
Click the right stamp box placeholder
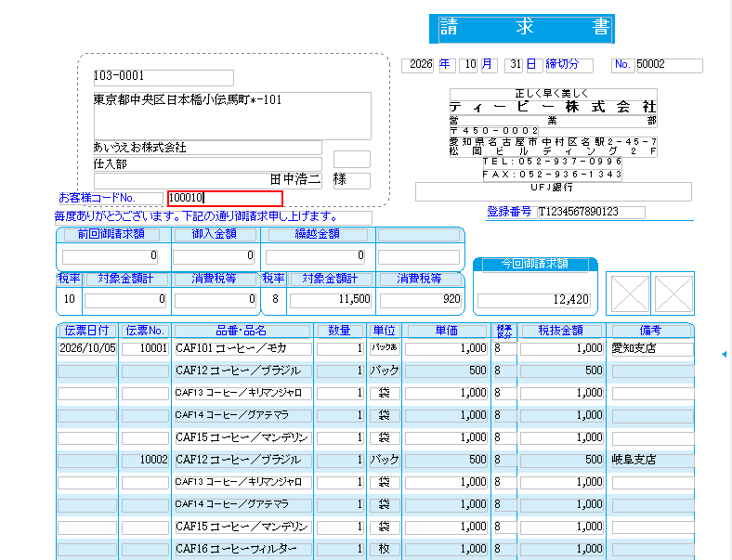click(x=673, y=293)
